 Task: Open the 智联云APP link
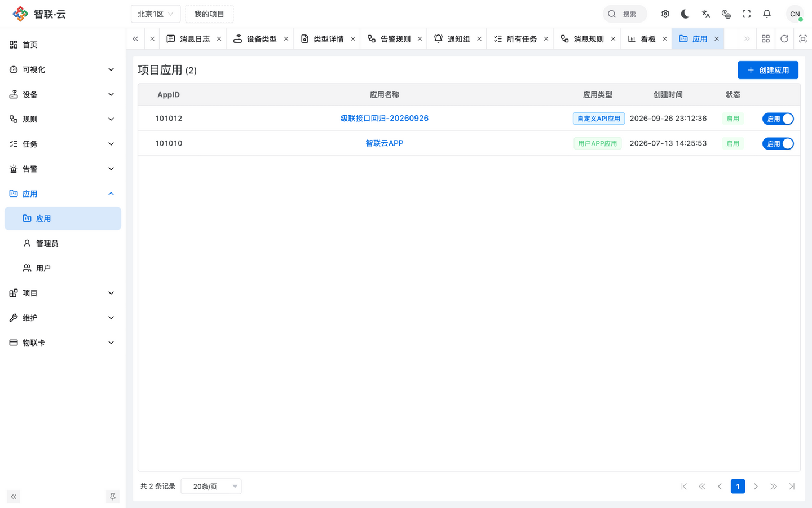385,143
